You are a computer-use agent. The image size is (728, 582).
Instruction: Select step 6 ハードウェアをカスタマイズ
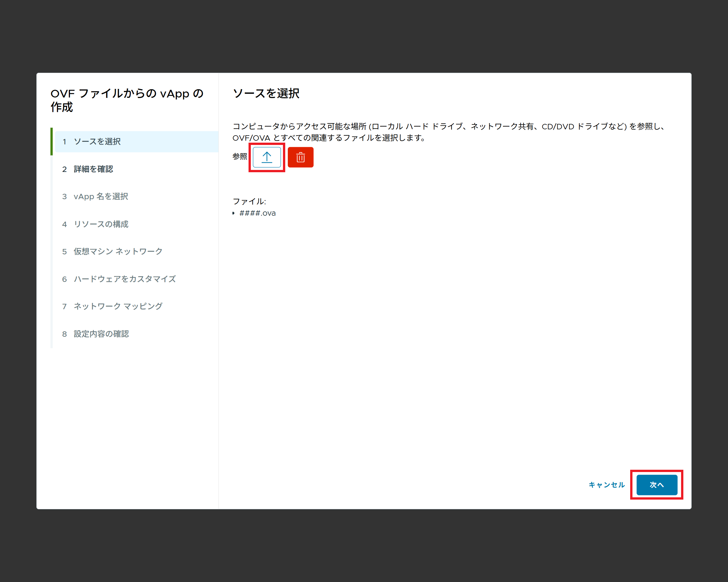point(125,279)
